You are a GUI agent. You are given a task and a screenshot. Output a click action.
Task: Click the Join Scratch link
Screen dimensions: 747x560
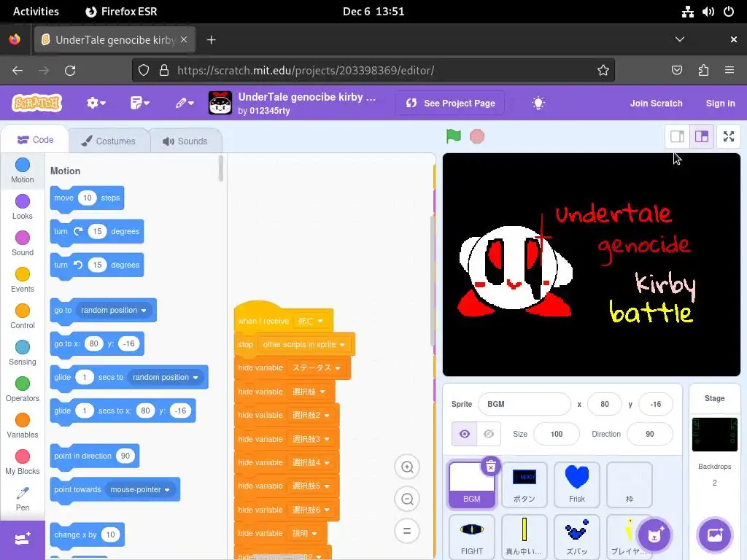point(656,103)
